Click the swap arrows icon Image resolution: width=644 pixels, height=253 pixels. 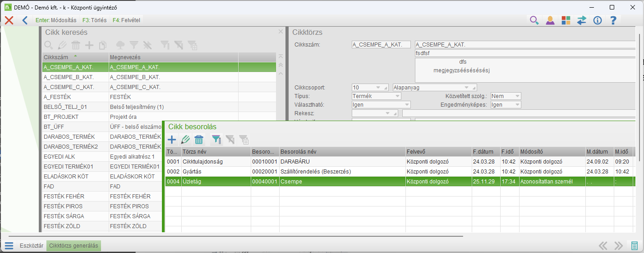point(582,20)
